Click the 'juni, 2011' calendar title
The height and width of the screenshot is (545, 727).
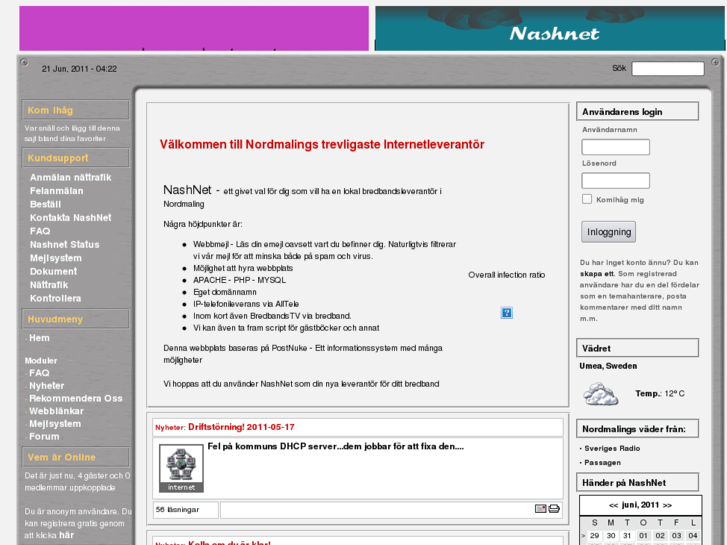tap(640, 505)
